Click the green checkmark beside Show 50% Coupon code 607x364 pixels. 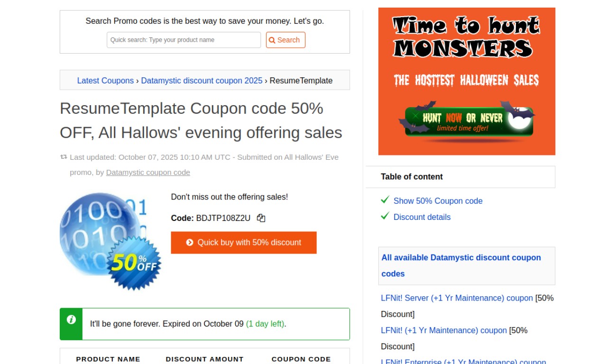click(x=385, y=200)
